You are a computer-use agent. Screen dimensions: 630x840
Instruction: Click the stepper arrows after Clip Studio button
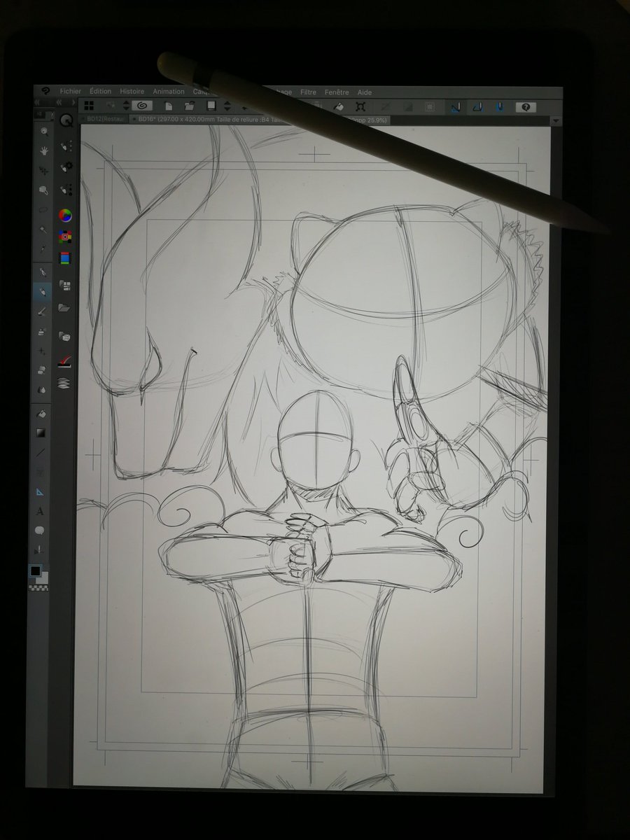point(126,106)
